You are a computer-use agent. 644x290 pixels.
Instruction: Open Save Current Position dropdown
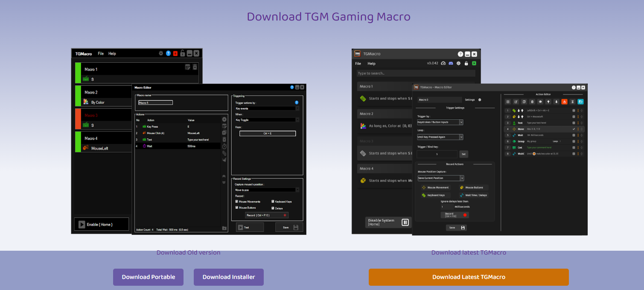point(441,178)
